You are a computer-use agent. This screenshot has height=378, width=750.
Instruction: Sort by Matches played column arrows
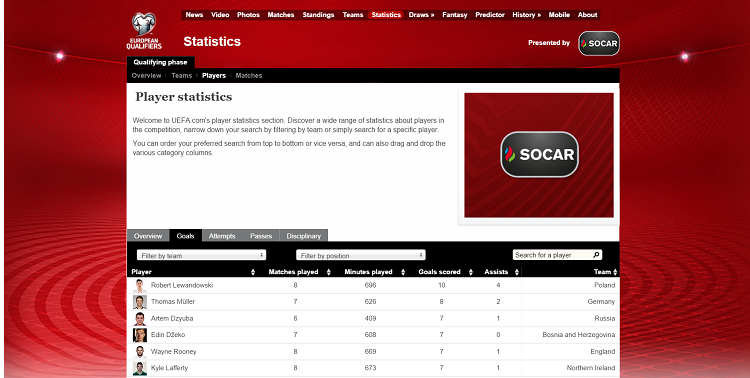tap(329, 272)
